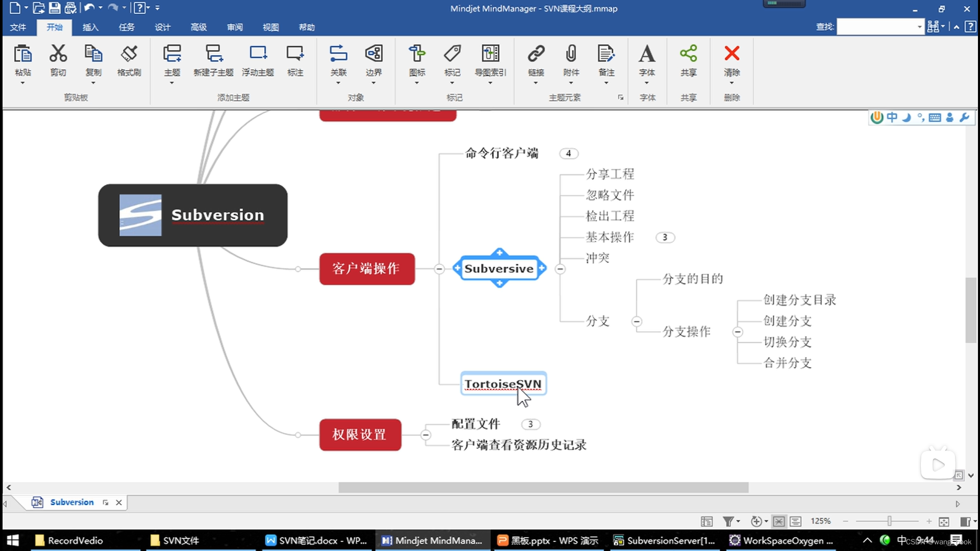Switch to the 插入 ribbon tab
Image resolution: width=980 pixels, height=551 pixels.
click(x=90, y=27)
